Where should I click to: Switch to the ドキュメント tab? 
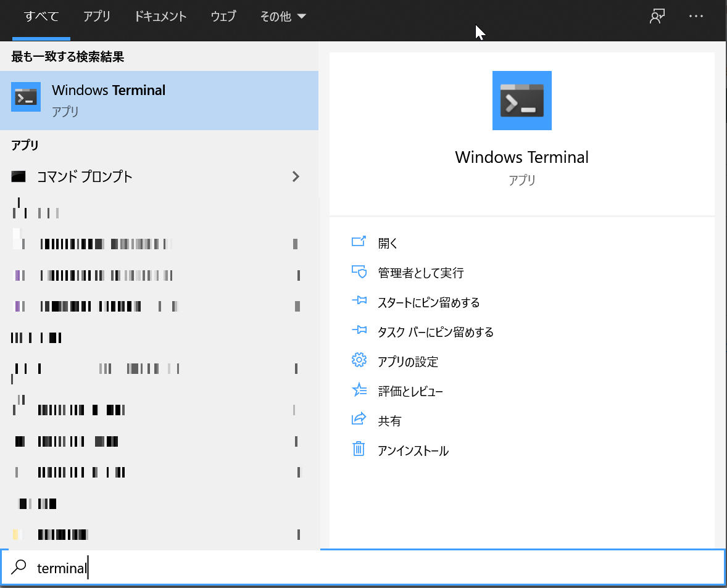point(160,17)
